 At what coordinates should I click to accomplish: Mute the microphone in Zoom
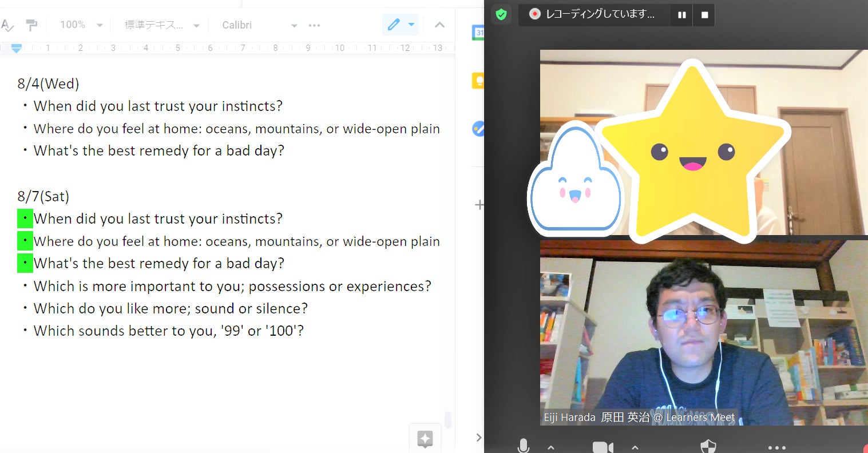[x=523, y=447]
